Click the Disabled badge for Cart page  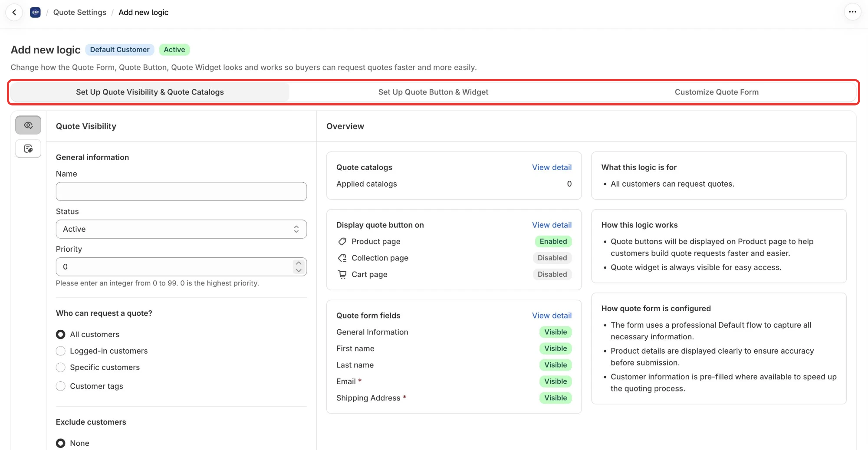pos(552,274)
